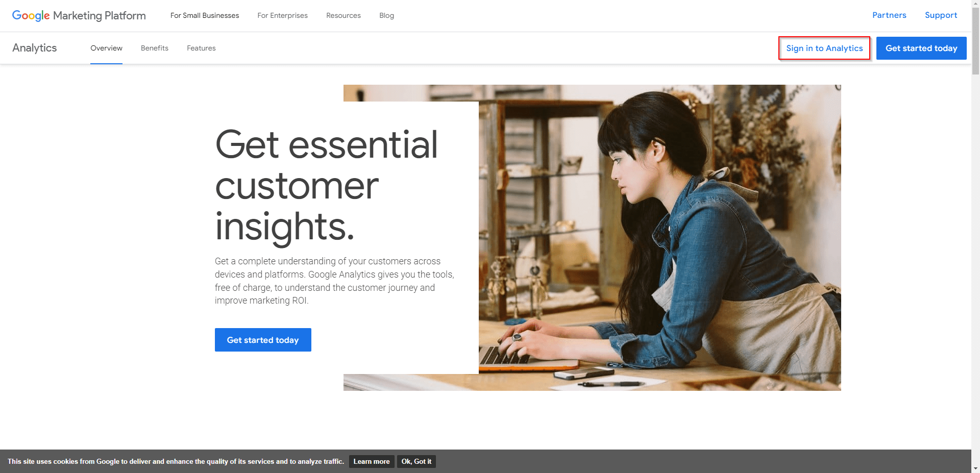Viewport: 980px width, 473px height.
Task: Click Learn more in cookie banner
Action: click(x=372, y=461)
